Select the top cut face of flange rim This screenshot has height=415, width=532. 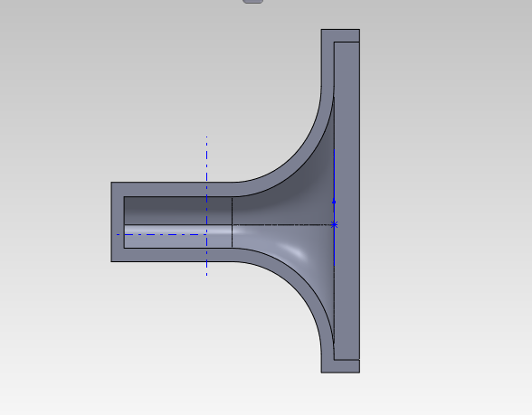click(x=340, y=35)
